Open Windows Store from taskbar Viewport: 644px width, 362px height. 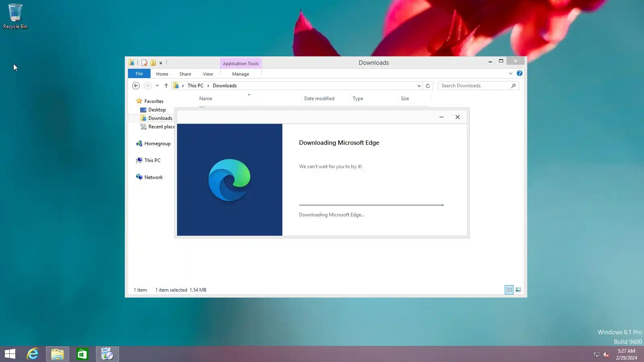[x=83, y=354]
